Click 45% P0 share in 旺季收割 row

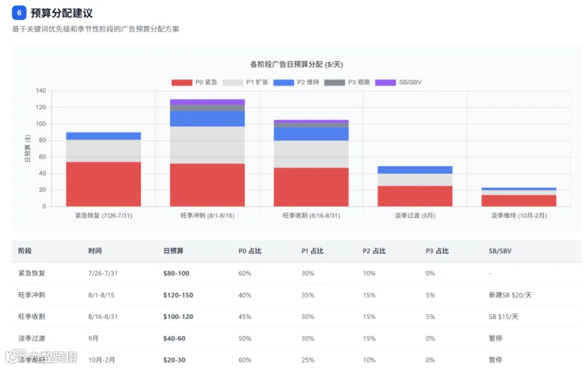(x=245, y=316)
